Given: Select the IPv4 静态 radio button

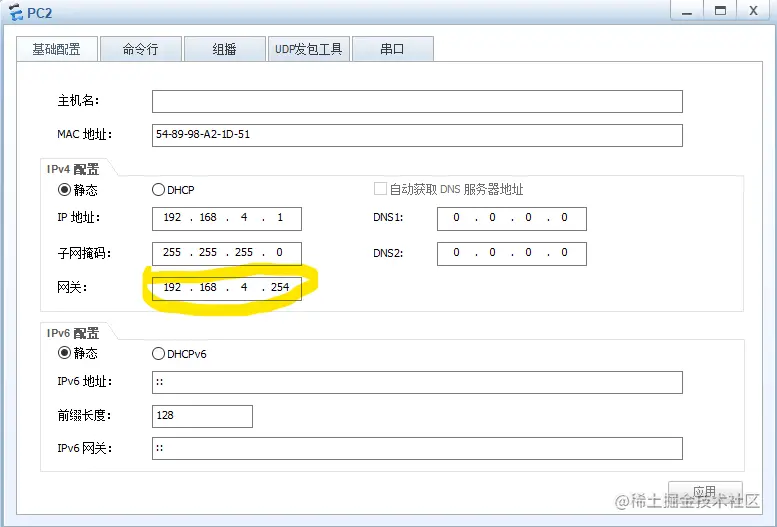Looking at the screenshot, I should point(64,189).
